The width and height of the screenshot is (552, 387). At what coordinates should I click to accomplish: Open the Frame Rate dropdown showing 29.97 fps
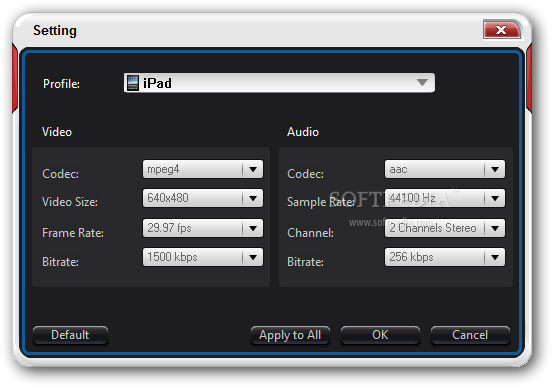point(203,228)
